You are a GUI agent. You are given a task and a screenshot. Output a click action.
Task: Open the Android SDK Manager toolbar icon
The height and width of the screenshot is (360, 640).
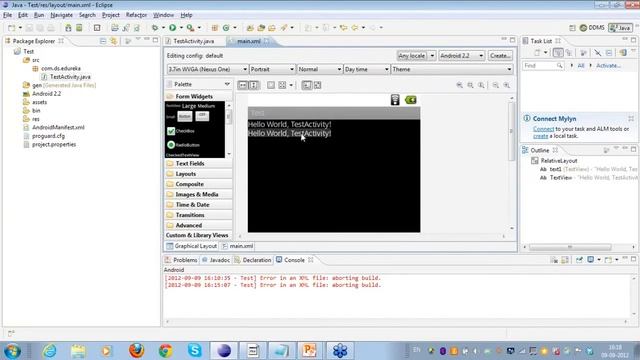pos(69,28)
